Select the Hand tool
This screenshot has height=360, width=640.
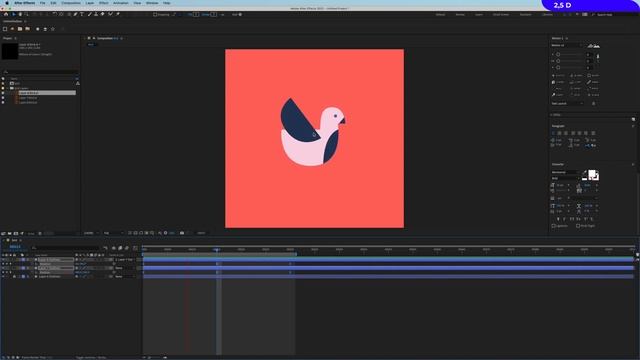coord(20,14)
